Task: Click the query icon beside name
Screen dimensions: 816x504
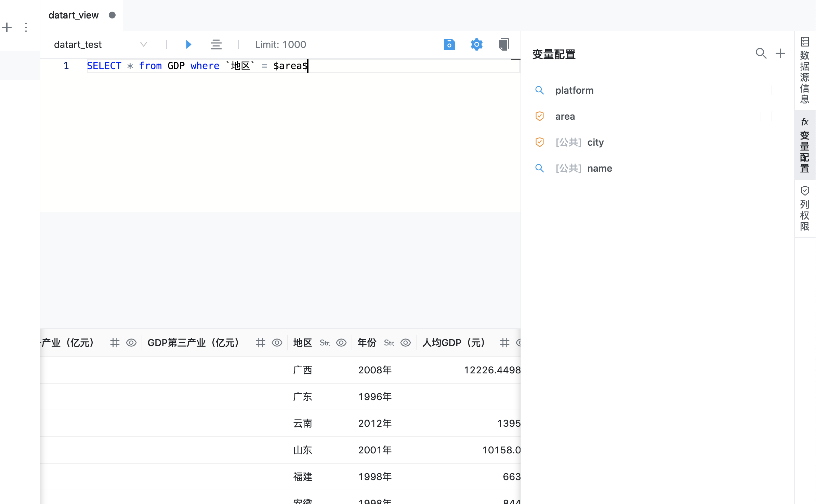Action: pos(540,168)
